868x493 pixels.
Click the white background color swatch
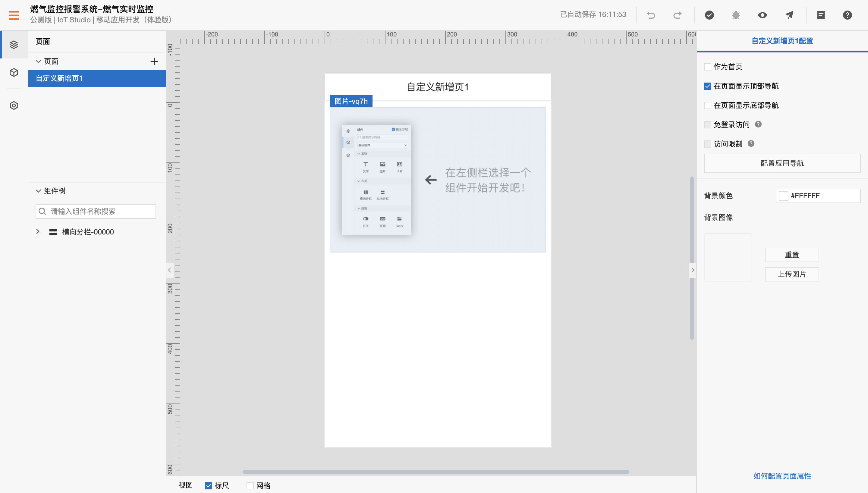[783, 196]
